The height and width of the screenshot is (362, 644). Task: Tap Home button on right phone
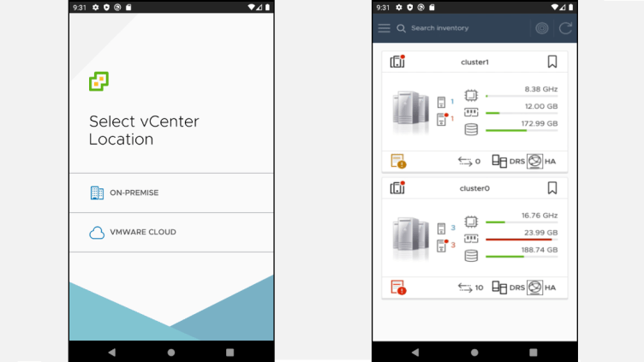[474, 352]
